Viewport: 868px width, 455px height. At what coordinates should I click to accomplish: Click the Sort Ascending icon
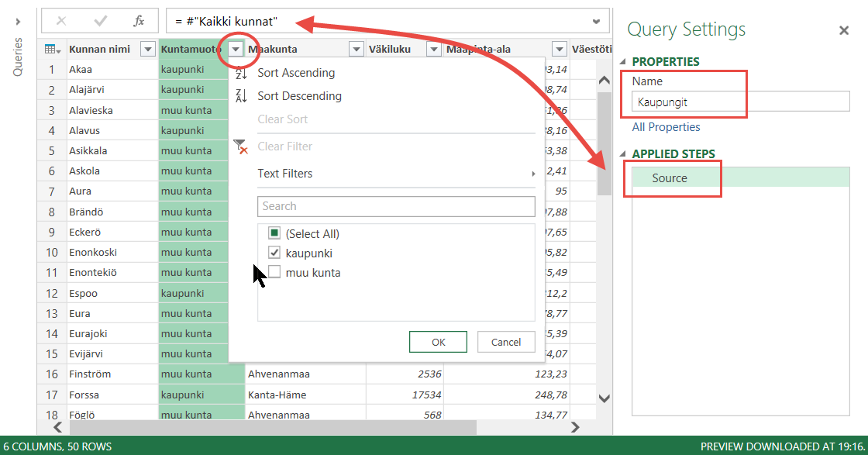tap(241, 74)
